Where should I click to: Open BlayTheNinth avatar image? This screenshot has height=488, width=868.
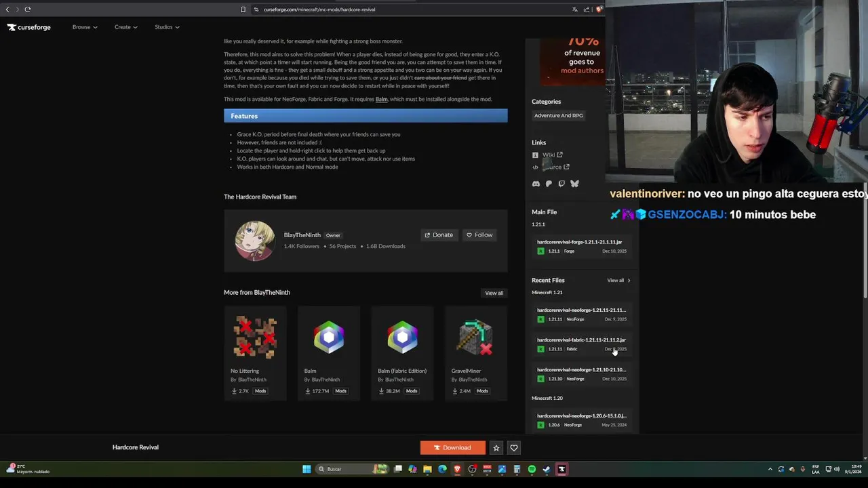255,241
